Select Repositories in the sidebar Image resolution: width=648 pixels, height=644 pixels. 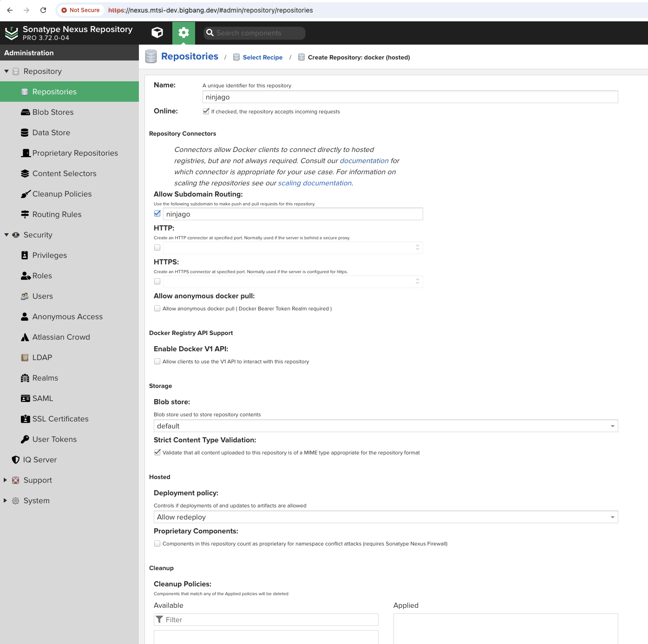(x=69, y=92)
